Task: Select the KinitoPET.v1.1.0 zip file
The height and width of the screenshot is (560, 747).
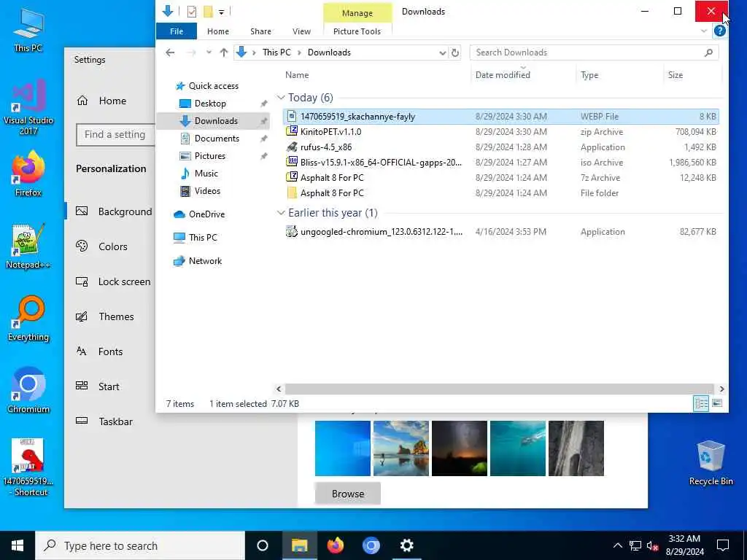Action: [x=501, y=132]
